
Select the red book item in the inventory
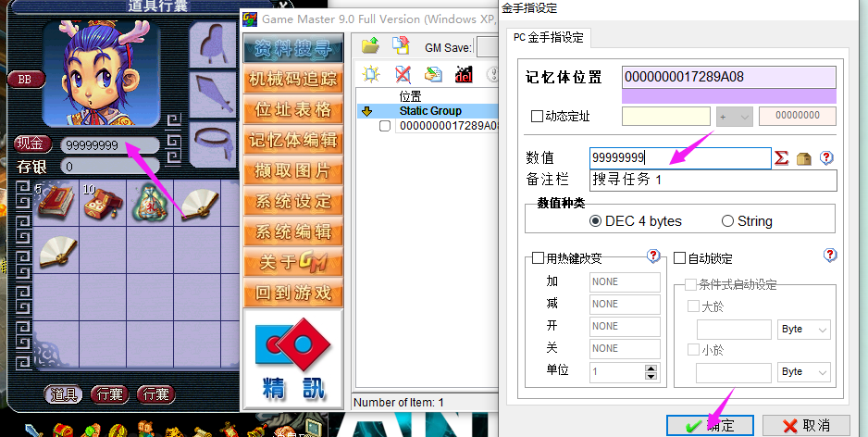tap(56, 202)
